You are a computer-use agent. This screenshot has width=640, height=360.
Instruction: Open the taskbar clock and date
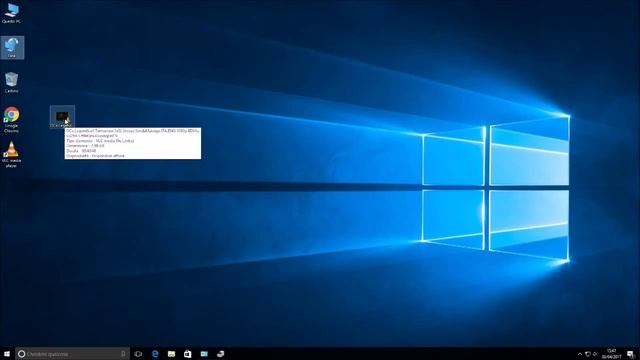coord(611,354)
